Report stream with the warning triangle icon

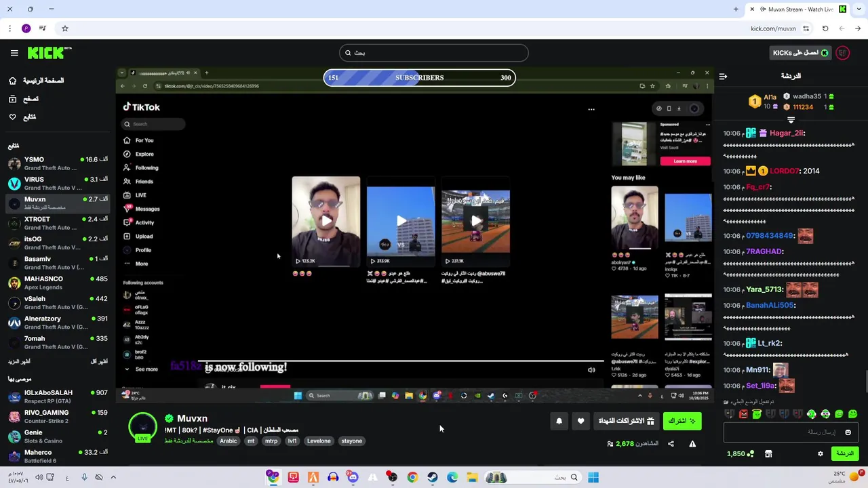[692, 444]
